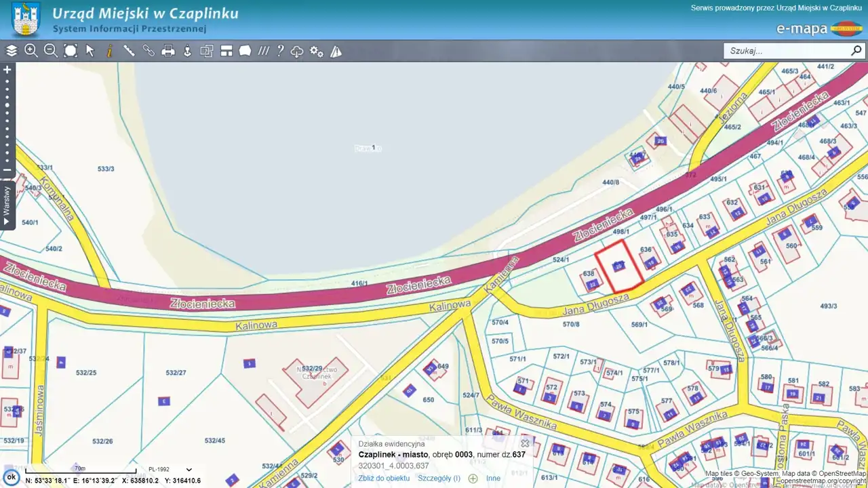
Task: Click the chain link share icon
Action: click(149, 51)
